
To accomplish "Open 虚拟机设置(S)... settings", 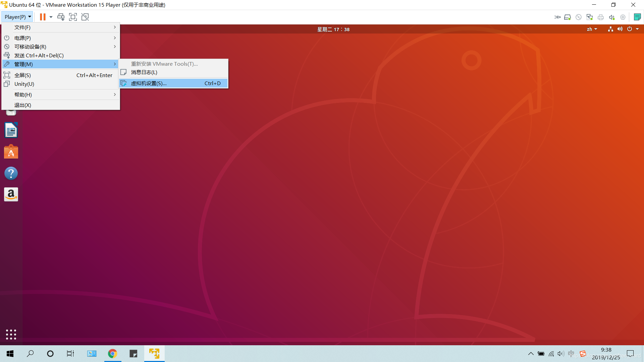I will (173, 83).
